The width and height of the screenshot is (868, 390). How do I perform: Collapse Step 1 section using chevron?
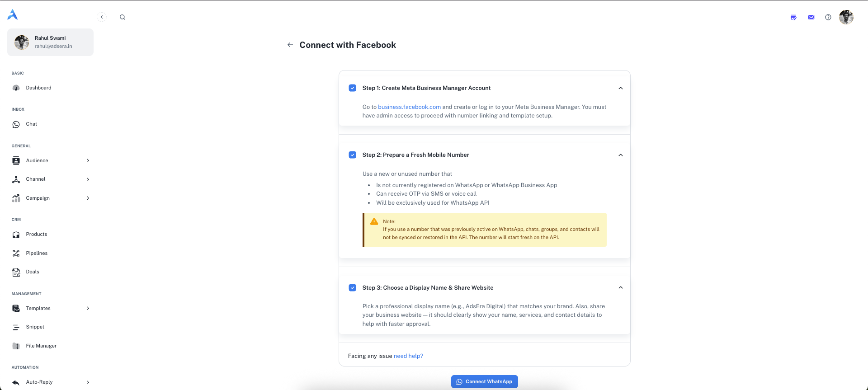tap(620, 88)
